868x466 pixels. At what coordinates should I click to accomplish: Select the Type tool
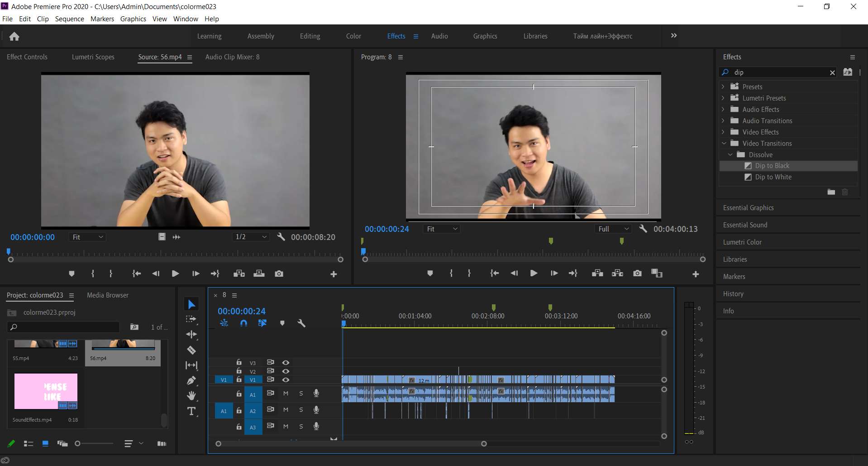[191, 411]
